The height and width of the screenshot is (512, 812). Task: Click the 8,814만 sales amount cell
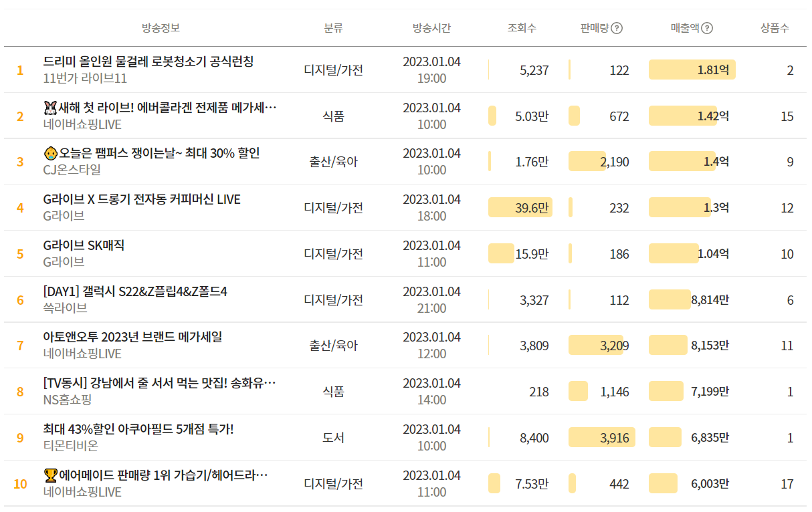[710, 300]
